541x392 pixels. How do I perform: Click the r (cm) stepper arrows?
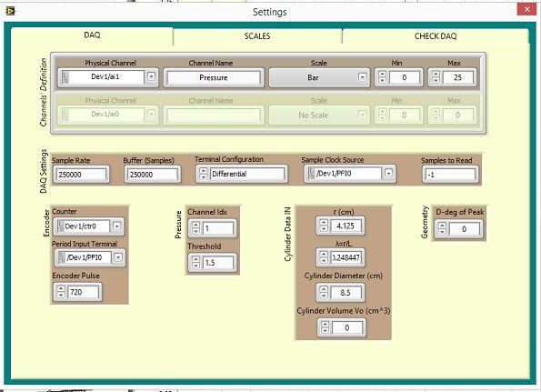324,226
